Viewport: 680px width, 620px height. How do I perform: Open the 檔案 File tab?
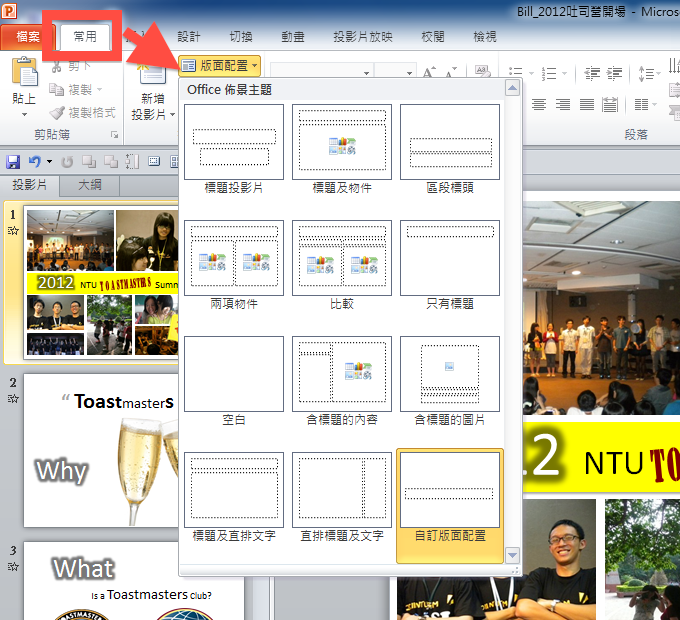(x=28, y=36)
